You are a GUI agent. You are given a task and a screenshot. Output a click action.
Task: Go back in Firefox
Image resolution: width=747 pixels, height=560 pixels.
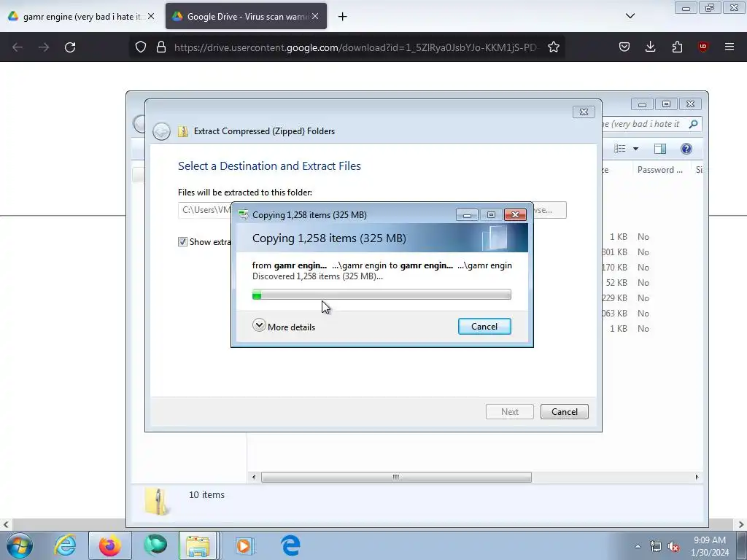18,47
